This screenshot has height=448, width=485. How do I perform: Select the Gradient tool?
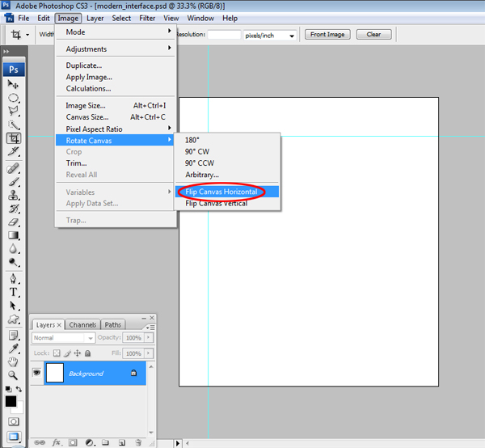click(13, 235)
